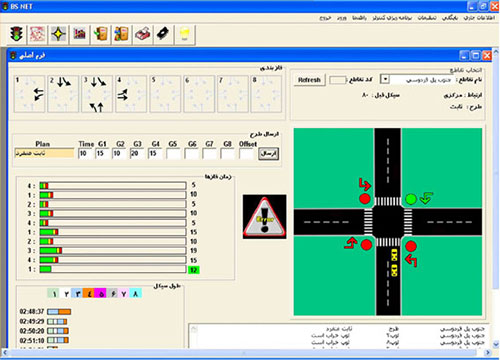Viewport: 500px width, 360px height.
Task: Open the bar chart report icon
Action: point(79,34)
